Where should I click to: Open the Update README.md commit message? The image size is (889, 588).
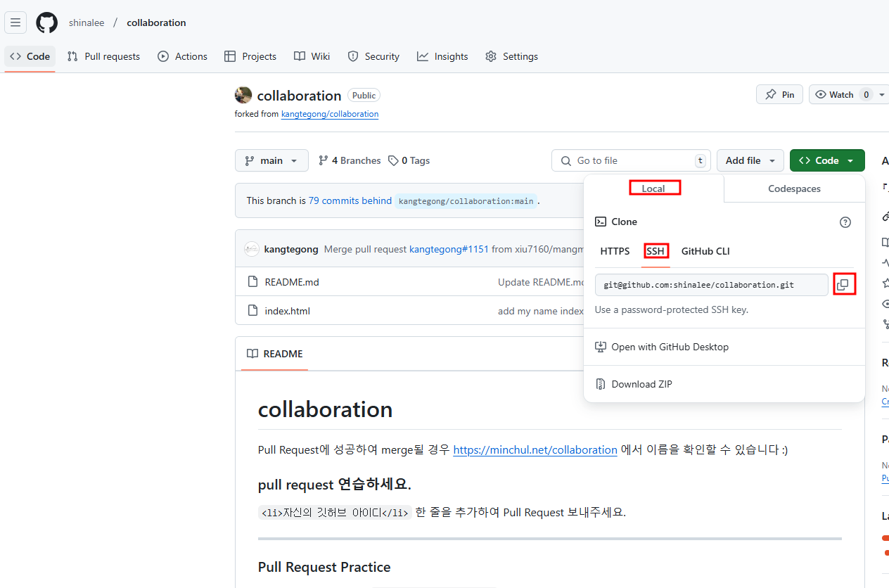541,282
